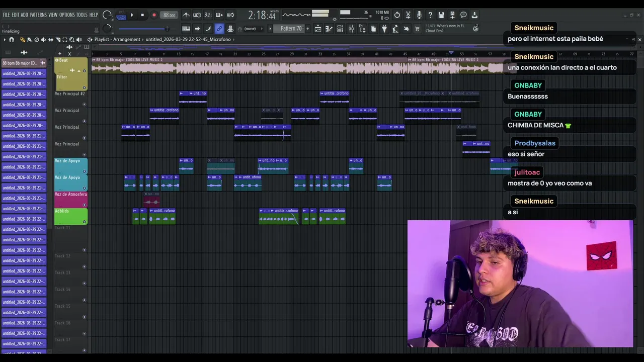Open the OPTIONS menu

[67, 15]
